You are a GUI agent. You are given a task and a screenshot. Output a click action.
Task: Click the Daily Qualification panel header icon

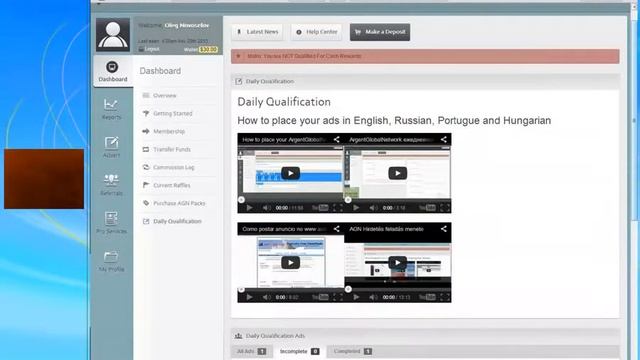238,81
